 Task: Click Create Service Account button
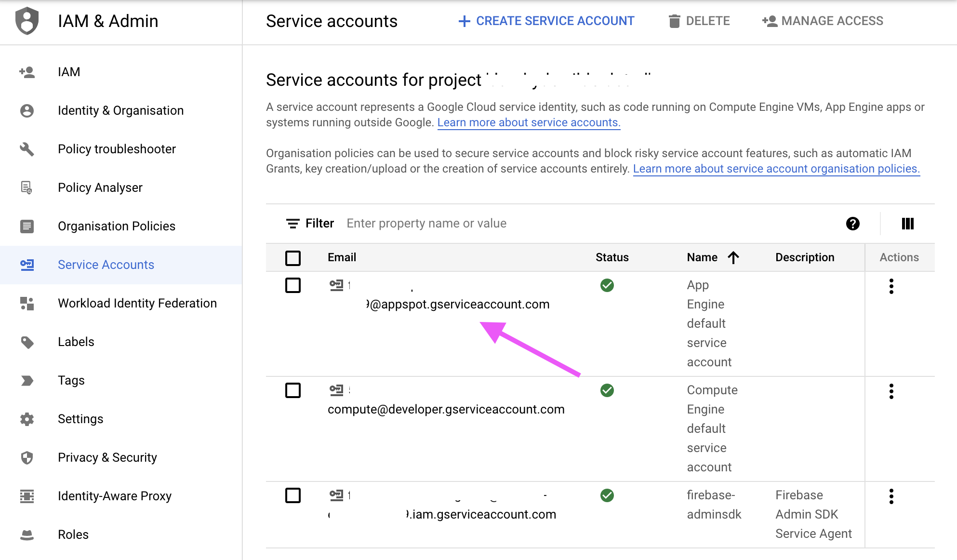point(546,21)
